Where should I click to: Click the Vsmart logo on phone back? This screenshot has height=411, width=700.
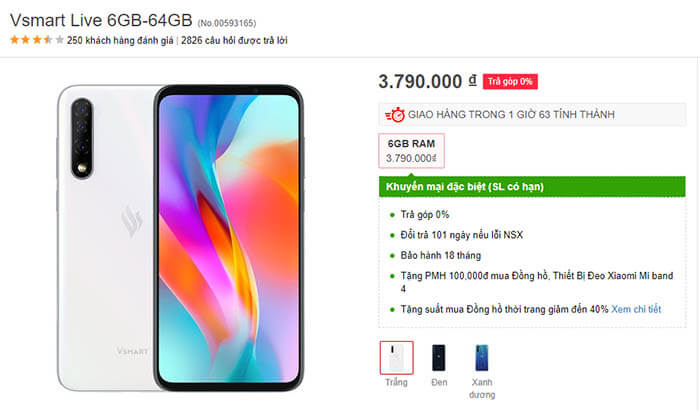(x=132, y=221)
